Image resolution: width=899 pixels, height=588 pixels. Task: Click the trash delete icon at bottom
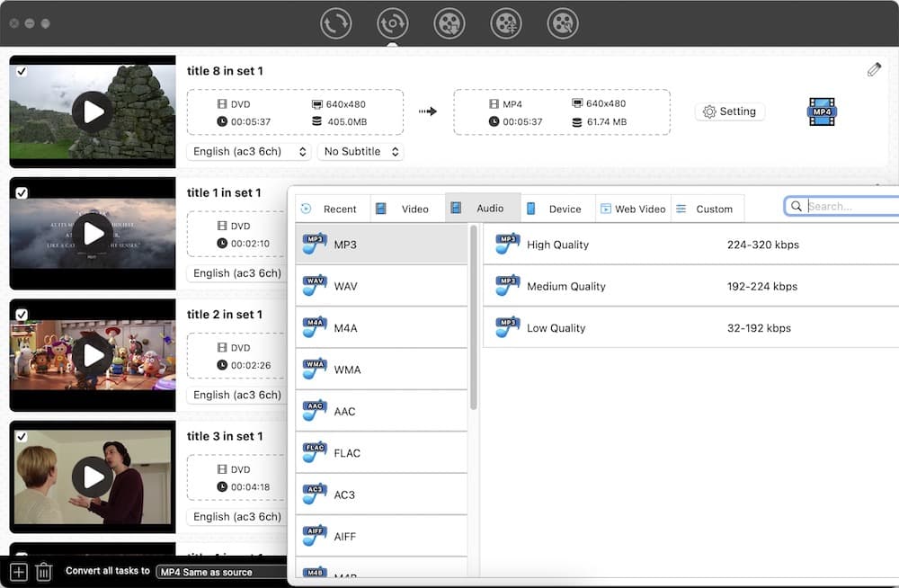tap(43, 572)
